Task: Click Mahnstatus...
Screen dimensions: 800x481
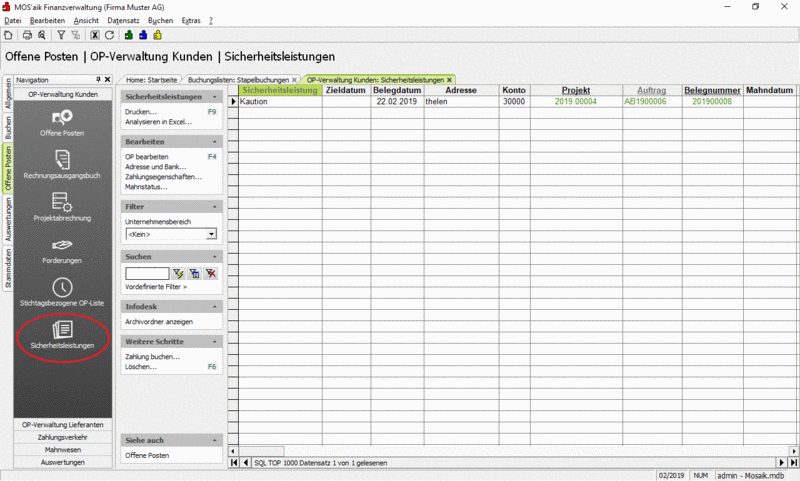Action: point(146,187)
